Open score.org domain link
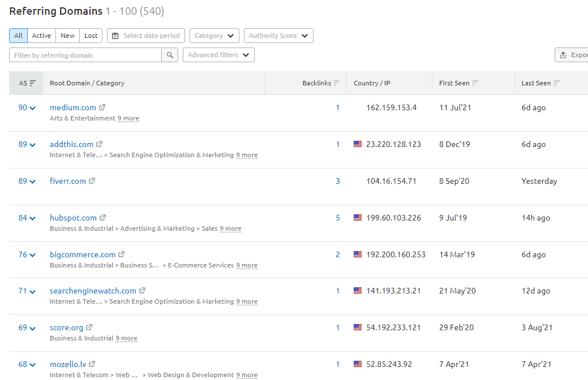Image resolution: width=588 pixels, height=380 pixels. pyautogui.click(x=66, y=327)
